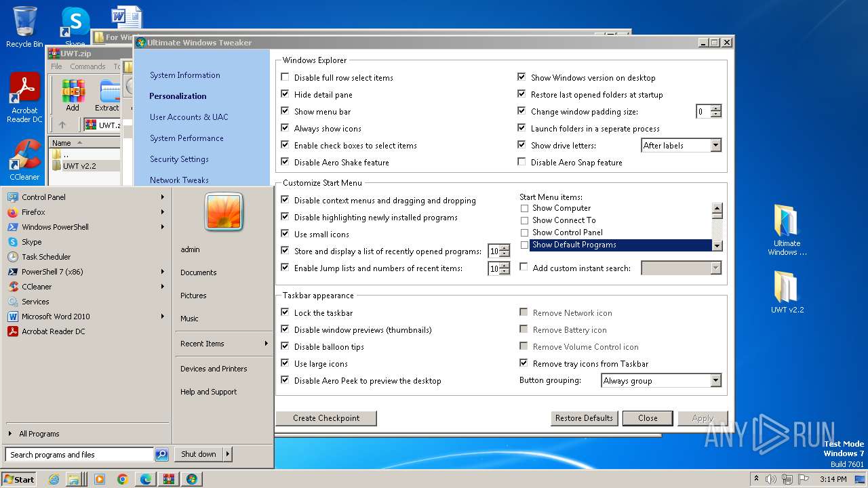Toggle Show Windows version on desktop
The image size is (868, 488).
[x=521, y=77]
